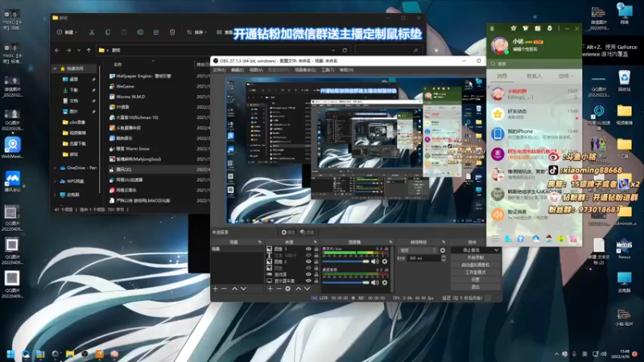Switch to QQ 消息 tab

pos(502,76)
